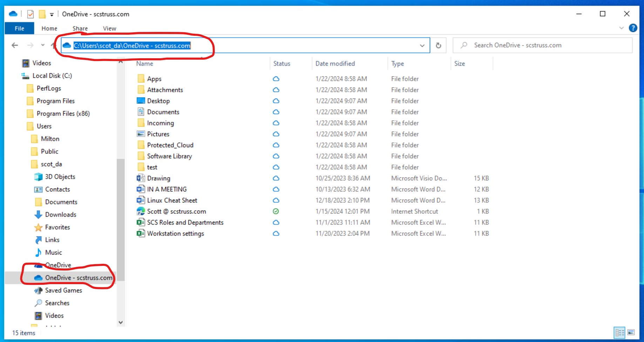Select the Pictures folder icon in file list

(141, 134)
